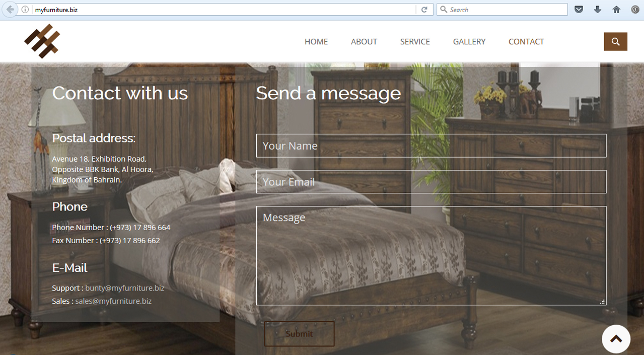Click the brown search icon button

click(x=615, y=42)
